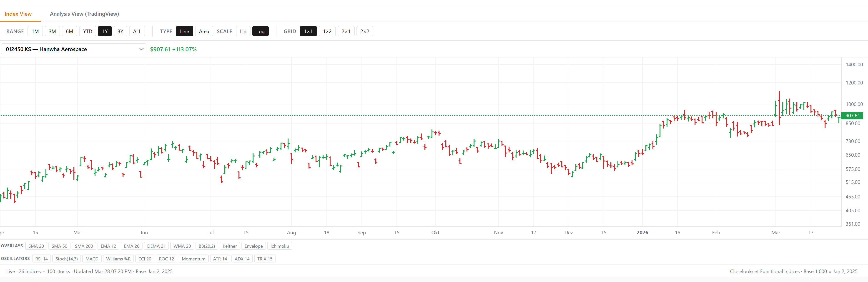Viewport: 868px width, 282px height.
Task: Choose the 1×2 grid layout
Action: tap(327, 31)
